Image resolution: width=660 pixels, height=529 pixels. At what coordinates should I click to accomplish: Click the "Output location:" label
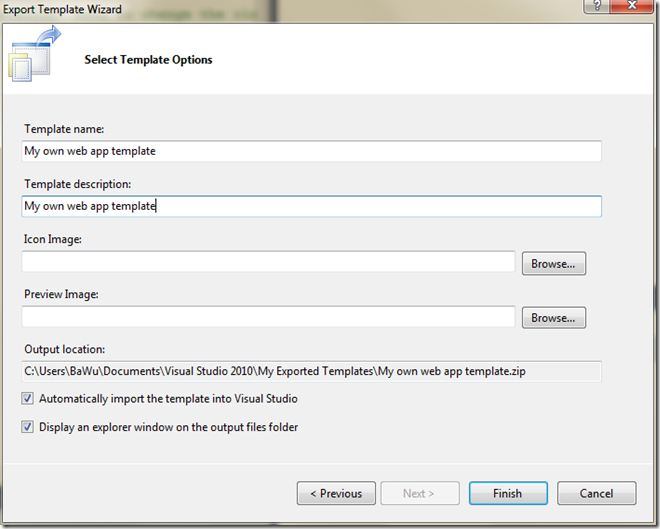[x=64, y=349]
